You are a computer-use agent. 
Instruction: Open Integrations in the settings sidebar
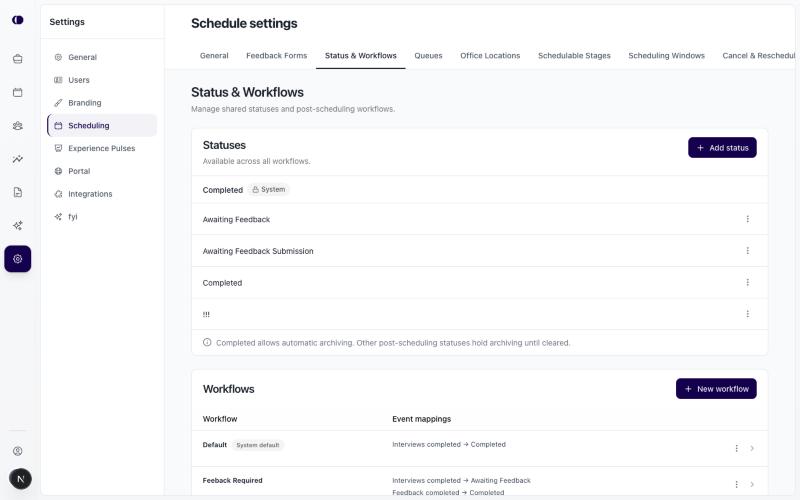click(x=102, y=194)
